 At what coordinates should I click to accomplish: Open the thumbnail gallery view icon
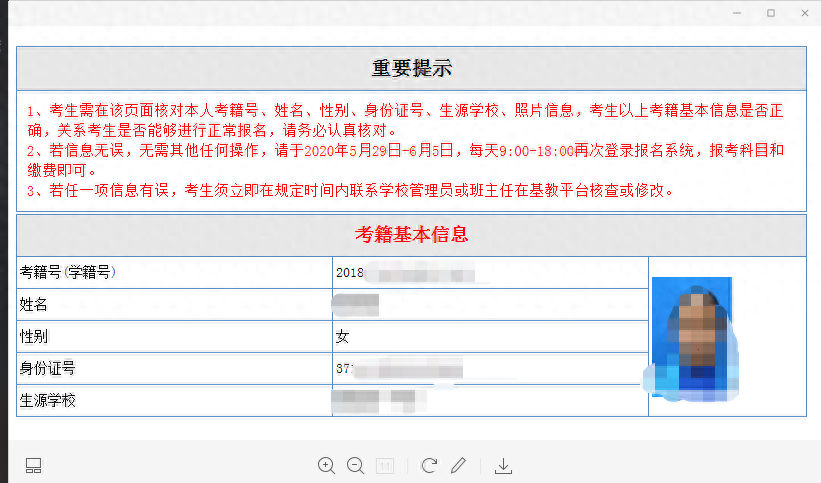click(34, 465)
